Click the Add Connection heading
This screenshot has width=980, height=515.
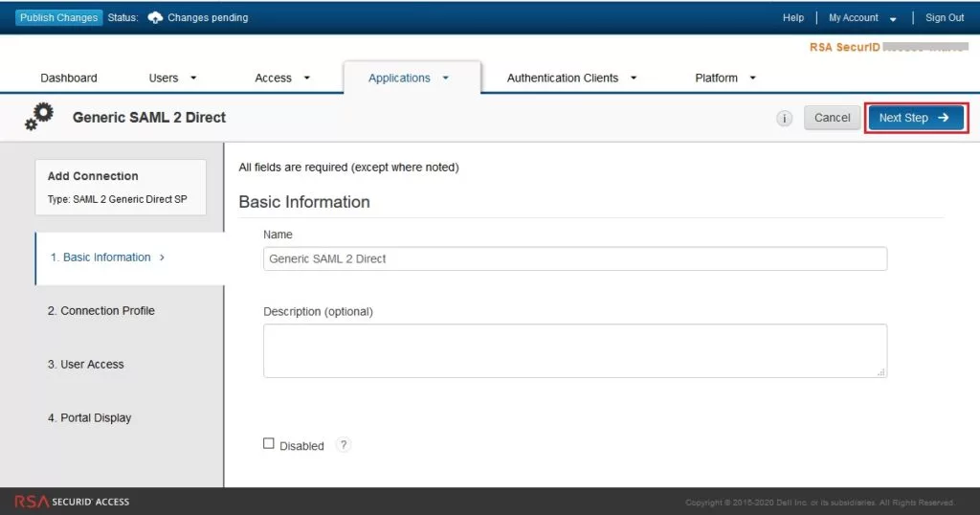[93, 176]
